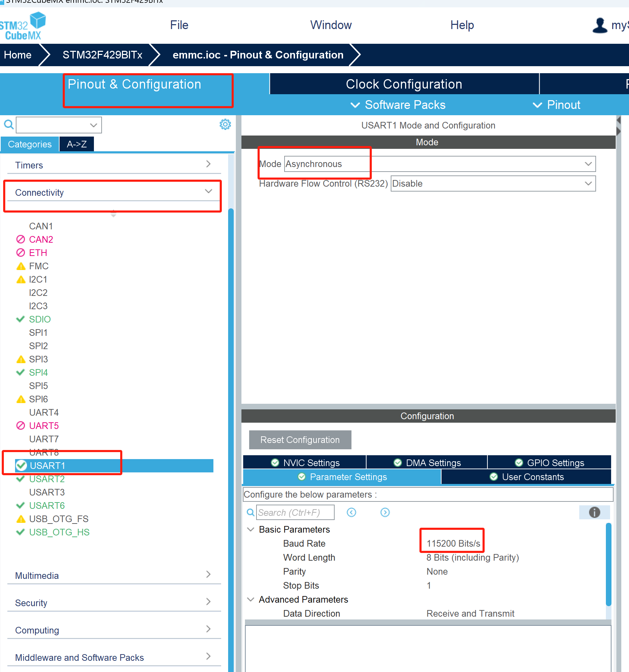The image size is (629, 672).
Task: Click the ETH disabled conflict icon
Action: coord(21,252)
